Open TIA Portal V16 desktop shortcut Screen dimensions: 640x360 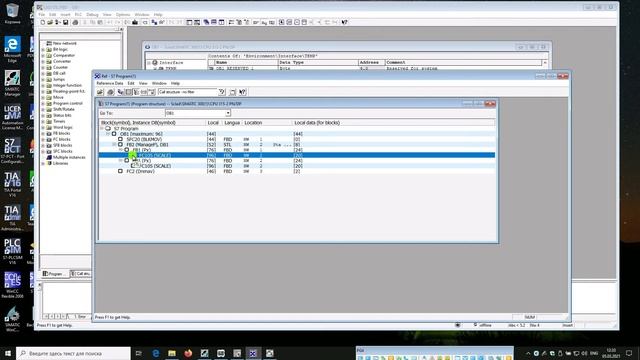[x=12, y=184]
